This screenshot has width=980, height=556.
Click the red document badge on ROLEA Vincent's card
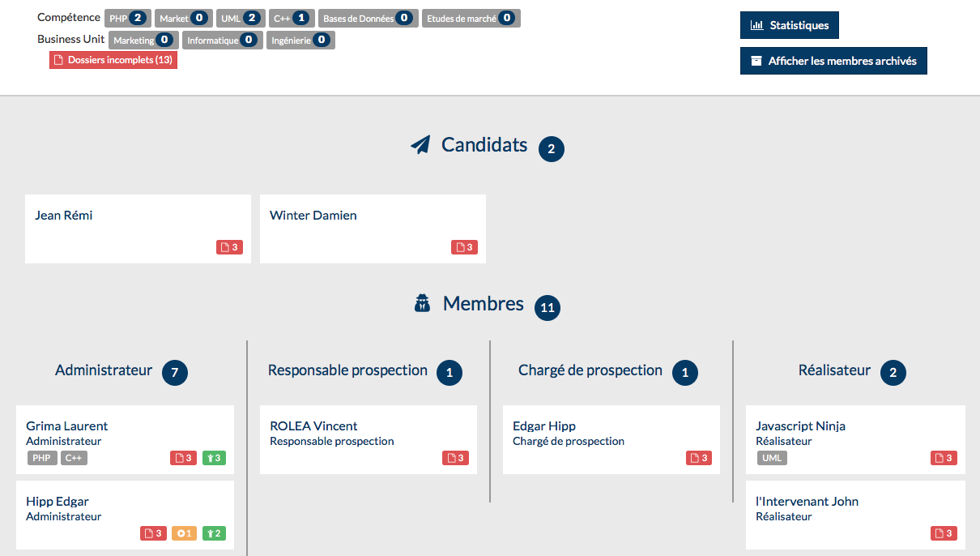pos(455,458)
